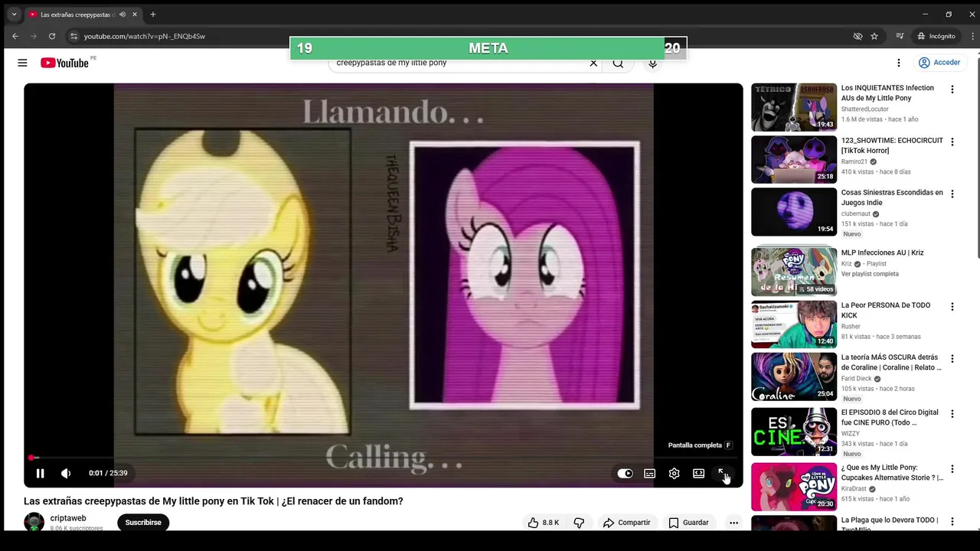This screenshot has height=551, width=980.
Task: Open third-party cookies eye icon
Action: pos(857,36)
